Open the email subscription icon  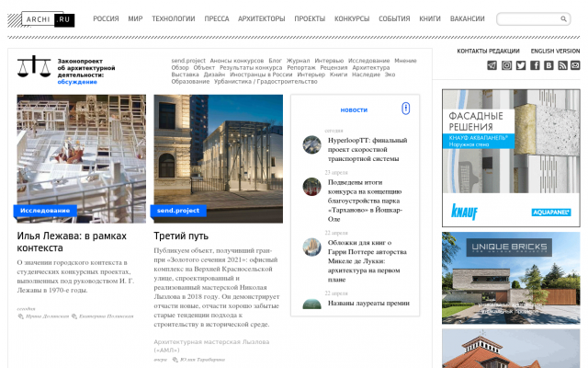pyautogui.click(x=575, y=65)
